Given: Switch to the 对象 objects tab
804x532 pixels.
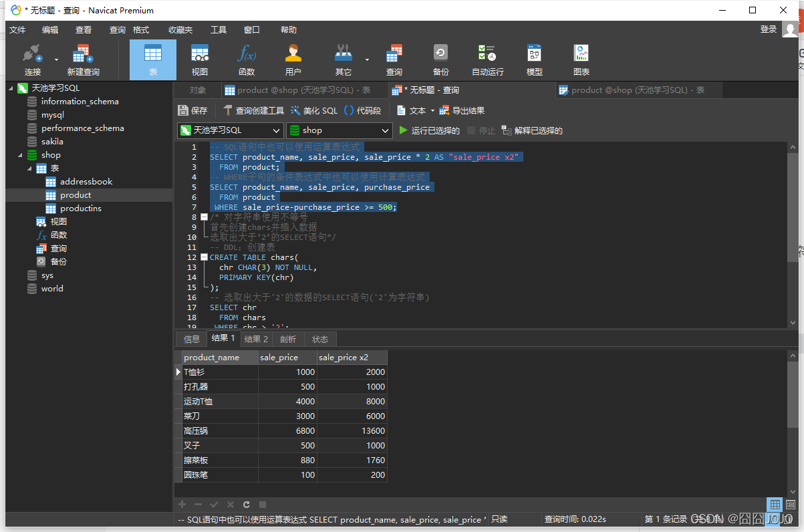Looking at the screenshot, I should [198, 90].
